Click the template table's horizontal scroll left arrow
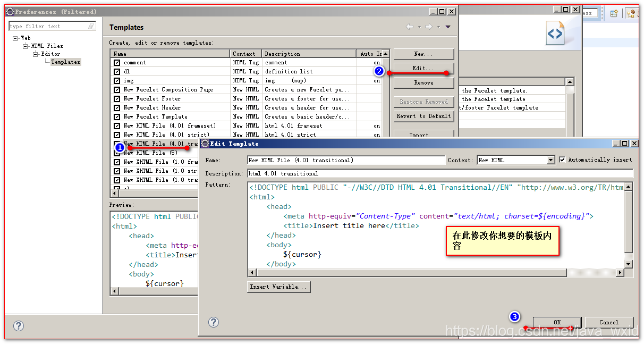Viewport: 644px width, 344px height. tap(114, 194)
